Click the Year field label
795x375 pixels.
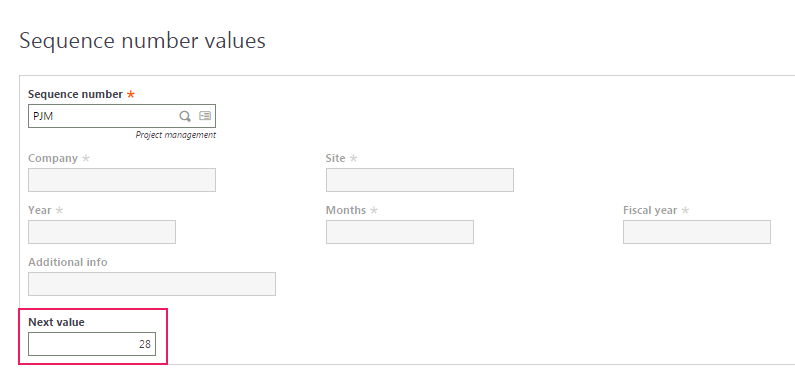coord(40,210)
